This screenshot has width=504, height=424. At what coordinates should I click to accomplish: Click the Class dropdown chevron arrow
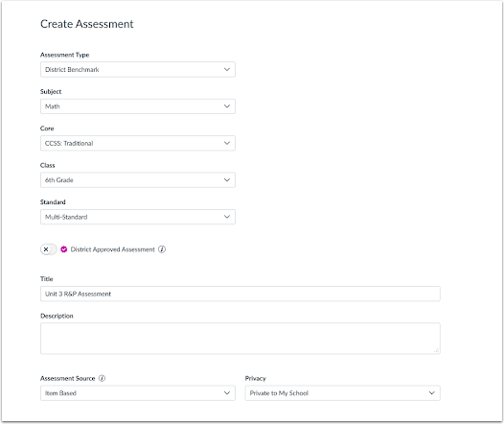pos(227,180)
